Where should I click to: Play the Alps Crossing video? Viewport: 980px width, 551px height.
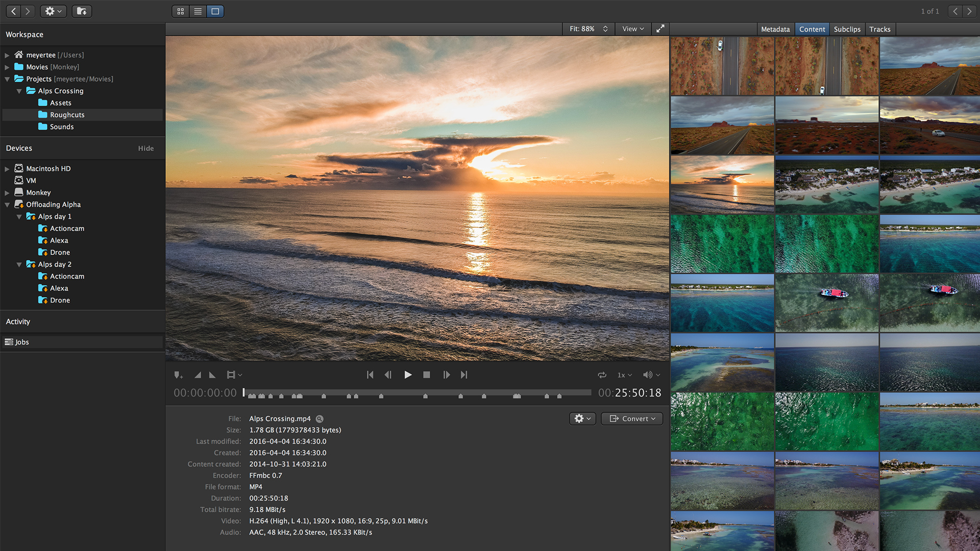(408, 375)
